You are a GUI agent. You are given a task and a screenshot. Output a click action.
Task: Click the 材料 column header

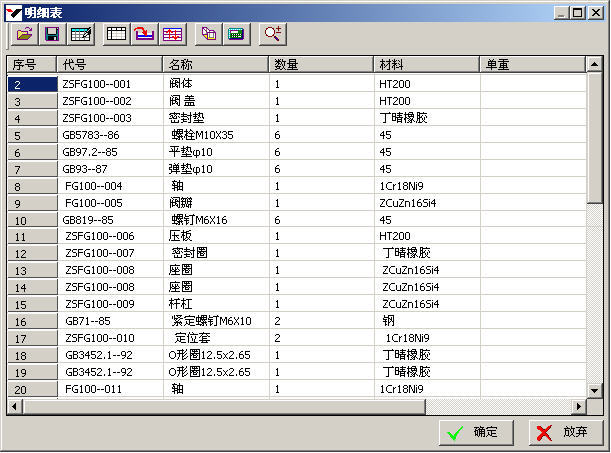point(427,64)
